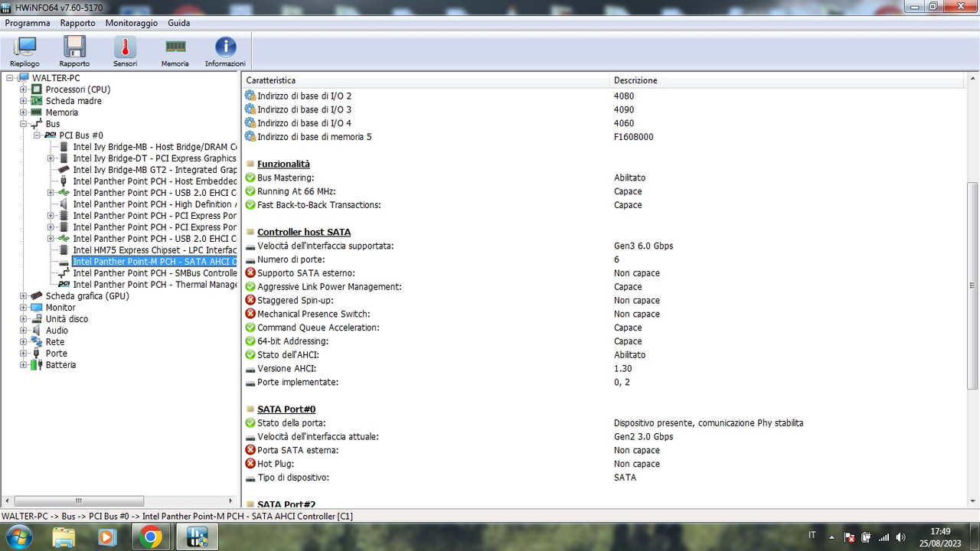Expand the Memoria tree node
This screenshot has height=551, width=980.
23,112
